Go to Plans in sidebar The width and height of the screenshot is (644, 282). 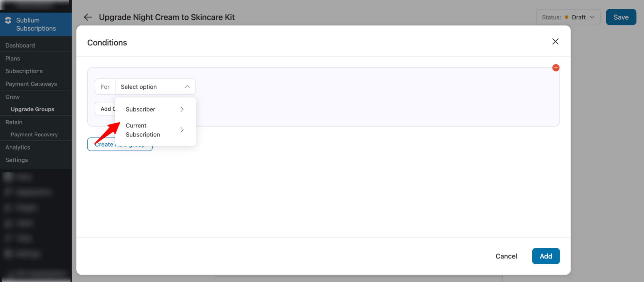pos(13,58)
